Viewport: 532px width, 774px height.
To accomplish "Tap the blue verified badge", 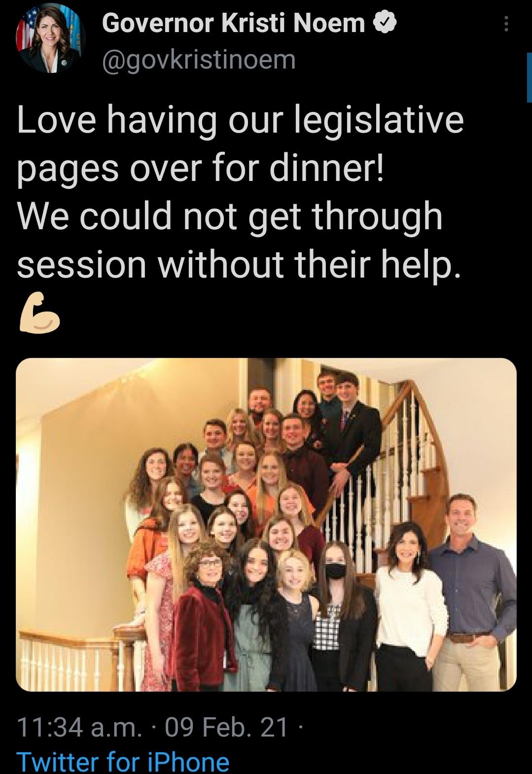I will (x=386, y=22).
